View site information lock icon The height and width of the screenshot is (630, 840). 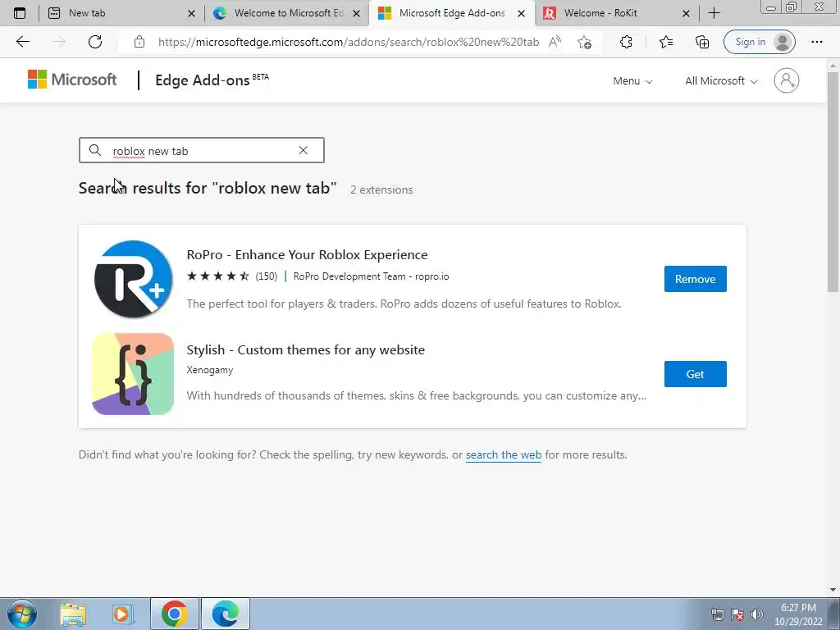pyautogui.click(x=139, y=42)
